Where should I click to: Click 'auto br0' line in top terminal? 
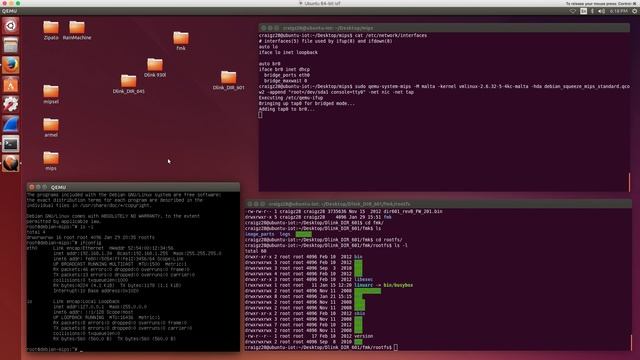(x=270, y=64)
